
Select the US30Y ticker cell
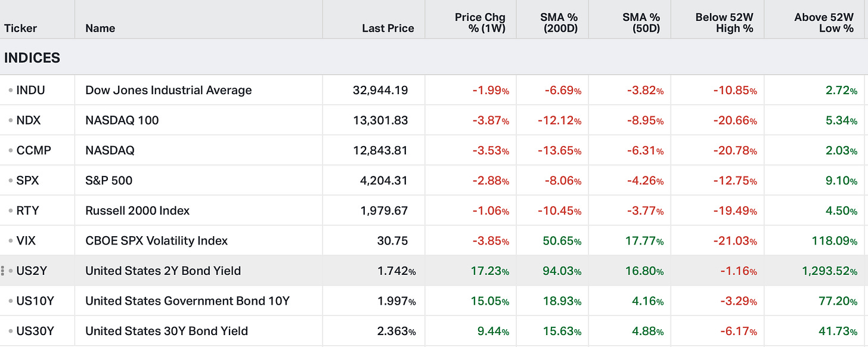click(x=35, y=331)
